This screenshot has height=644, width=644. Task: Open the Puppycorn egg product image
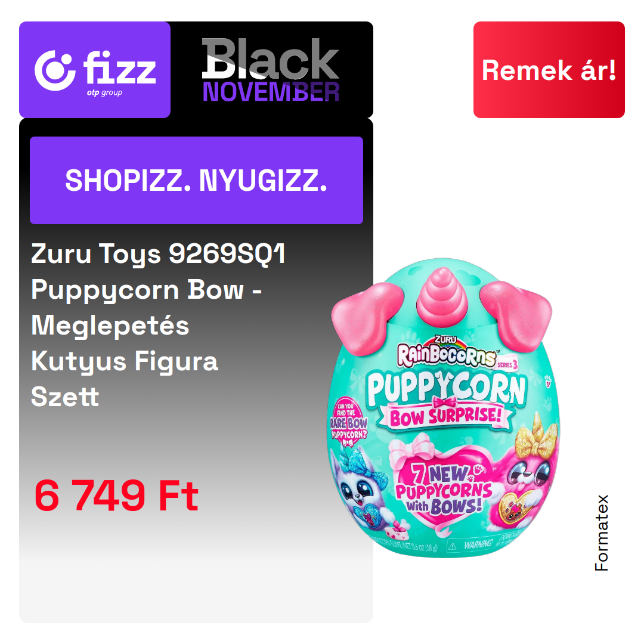[445, 407]
